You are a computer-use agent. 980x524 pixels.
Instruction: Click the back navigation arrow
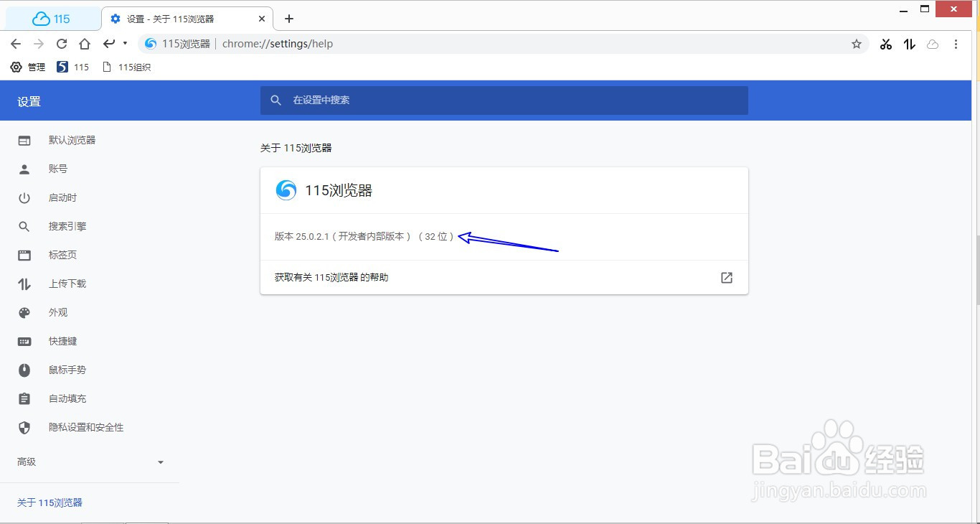coord(16,44)
